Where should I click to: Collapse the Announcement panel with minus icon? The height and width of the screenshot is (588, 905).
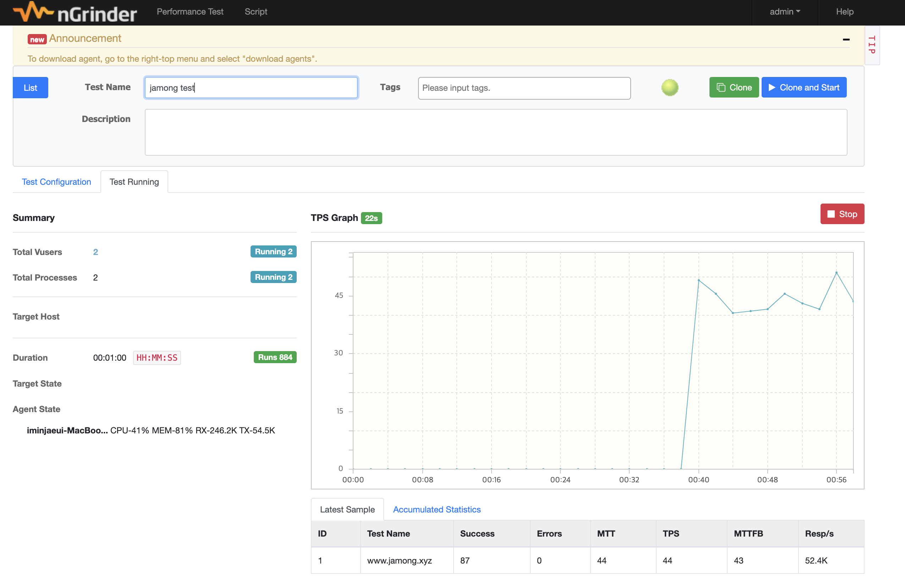[x=846, y=39]
